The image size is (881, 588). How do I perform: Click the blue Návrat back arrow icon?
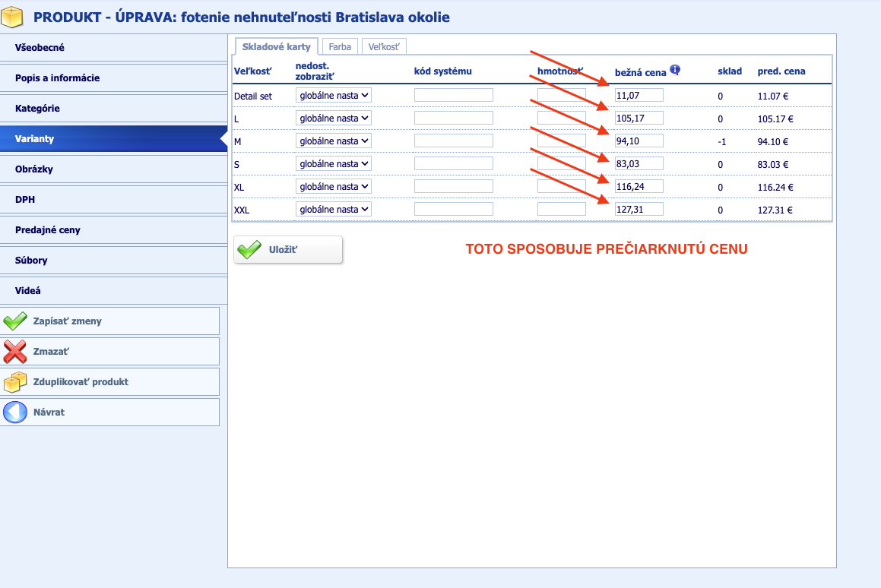pos(15,413)
